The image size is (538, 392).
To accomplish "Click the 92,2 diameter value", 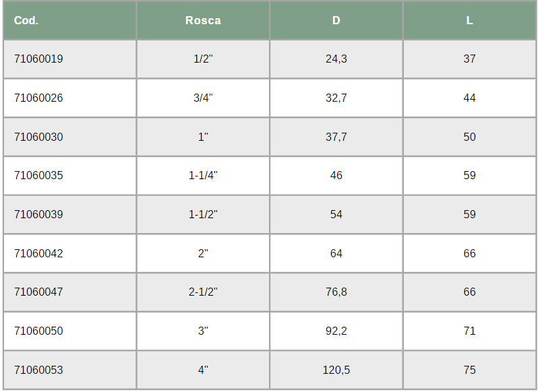I will pyautogui.click(x=336, y=331).
